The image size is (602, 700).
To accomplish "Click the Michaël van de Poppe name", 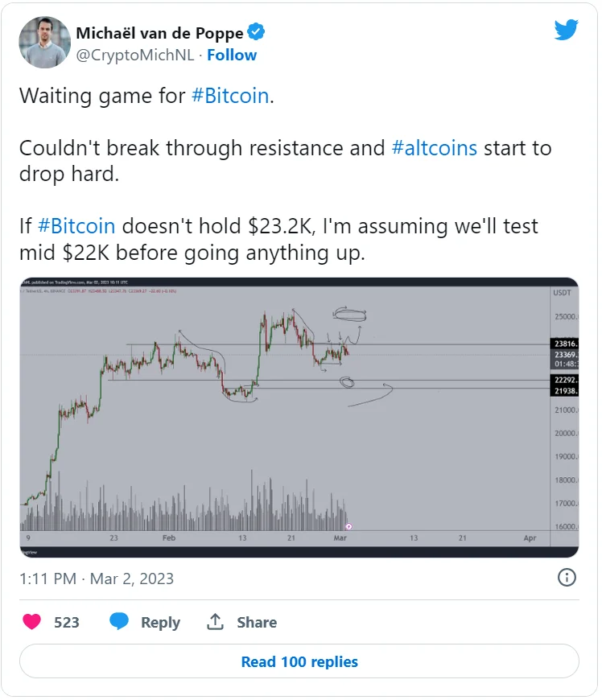I will pos(159,33).
